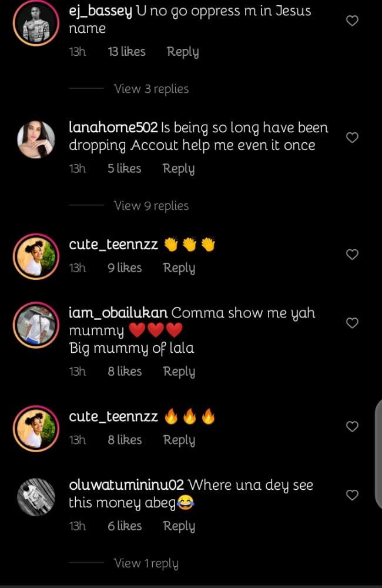Viewport: 382px width, 588px height.
Task: Reply to iam_obailukan's comment
Action: pos(179,372)
